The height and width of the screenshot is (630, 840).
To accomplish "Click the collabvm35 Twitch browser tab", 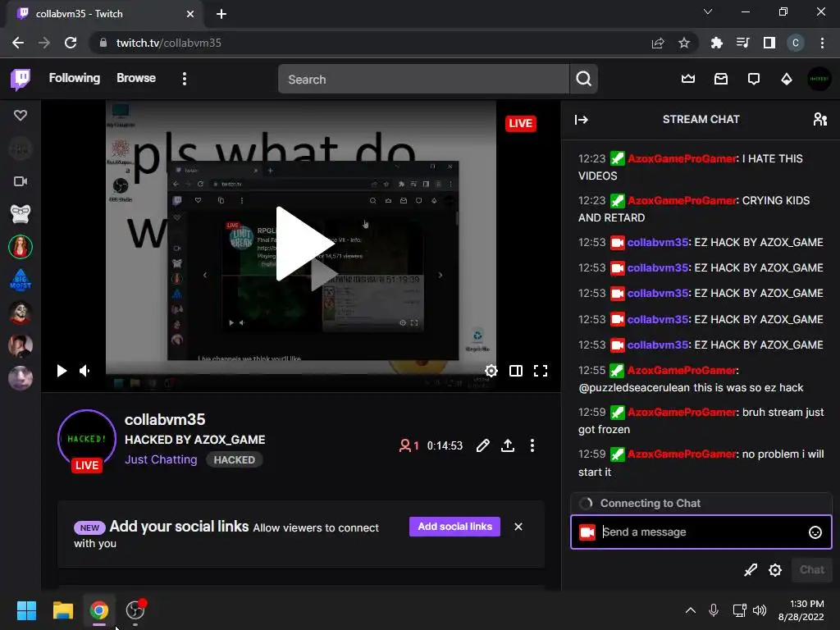I will pos(105,14).
